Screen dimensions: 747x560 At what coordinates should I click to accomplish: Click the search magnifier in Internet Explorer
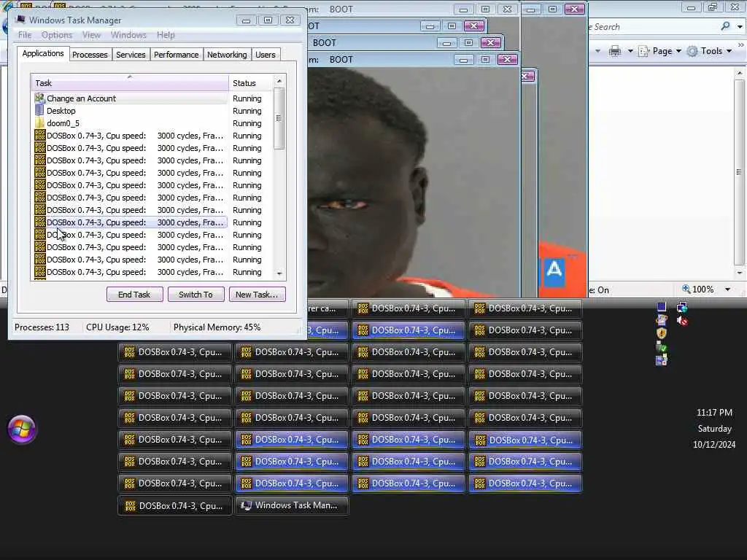click(x=726, y=26)
